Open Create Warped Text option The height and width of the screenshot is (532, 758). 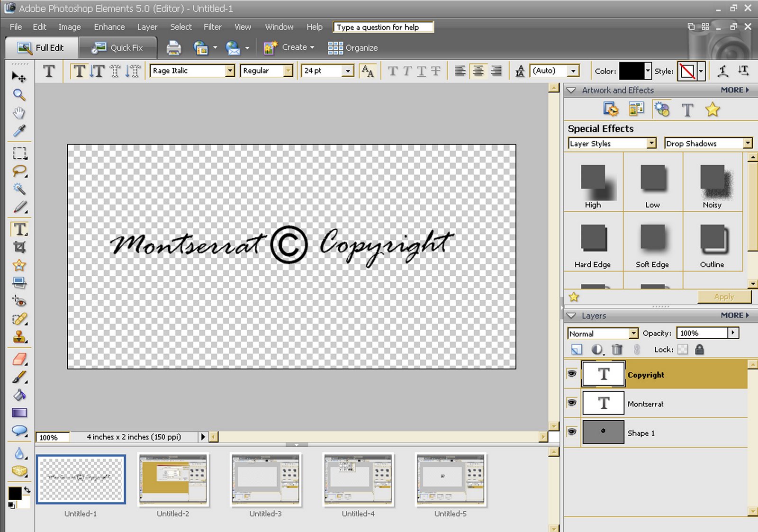[723, 71]
